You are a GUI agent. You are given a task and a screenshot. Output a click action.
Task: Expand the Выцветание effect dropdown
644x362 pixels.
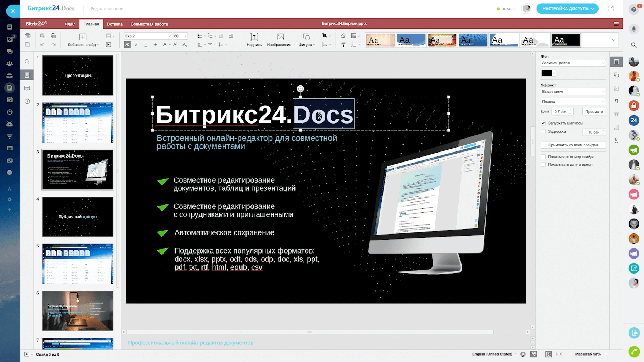point(573,92)
